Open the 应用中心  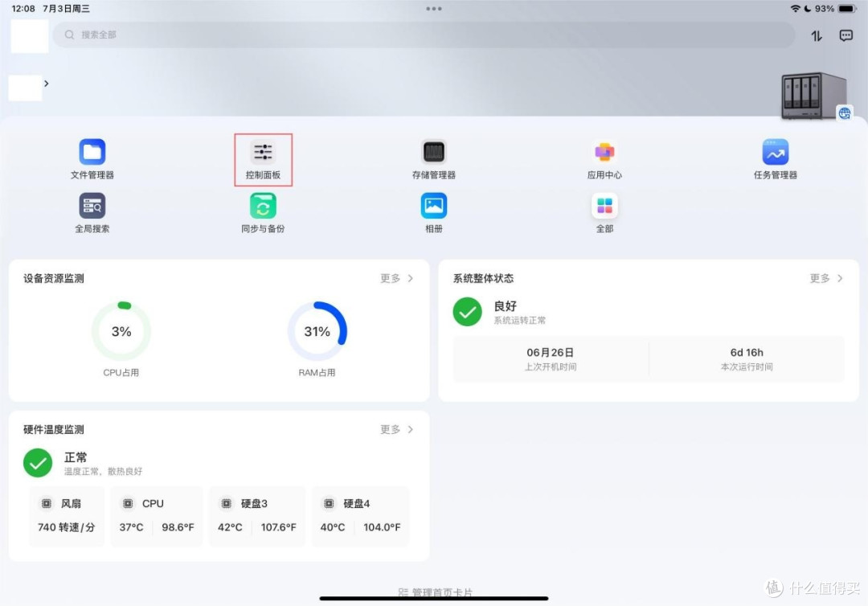click(x=604, y=158)
